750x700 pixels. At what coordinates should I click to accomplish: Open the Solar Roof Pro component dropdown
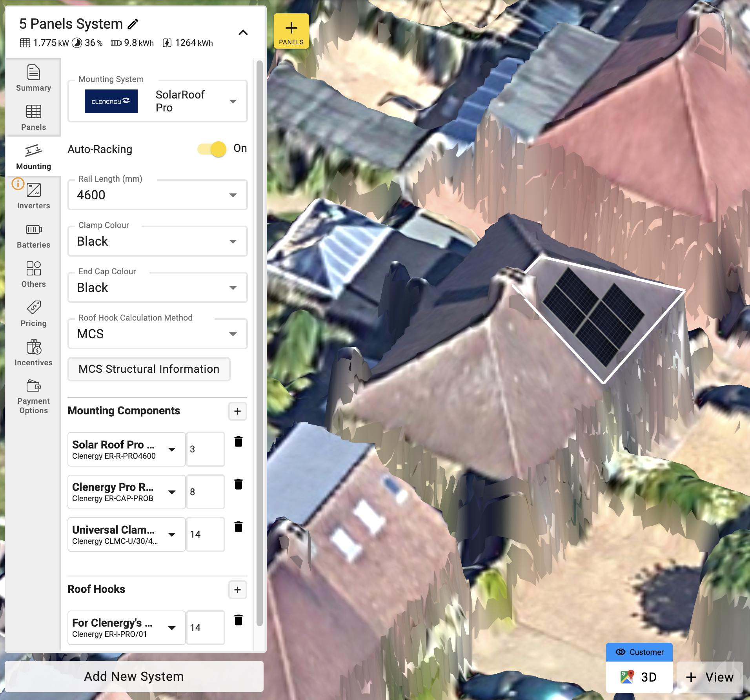point(126,449)
